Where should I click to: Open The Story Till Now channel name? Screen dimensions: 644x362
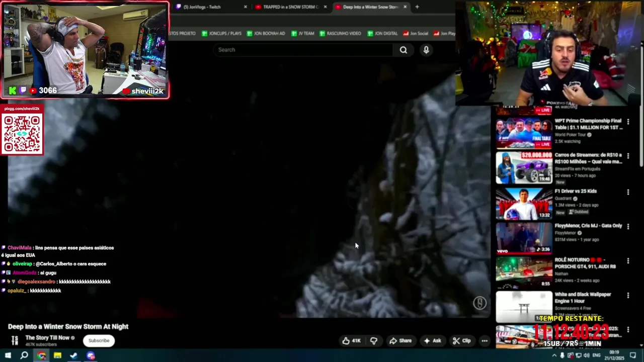(47, 337)
